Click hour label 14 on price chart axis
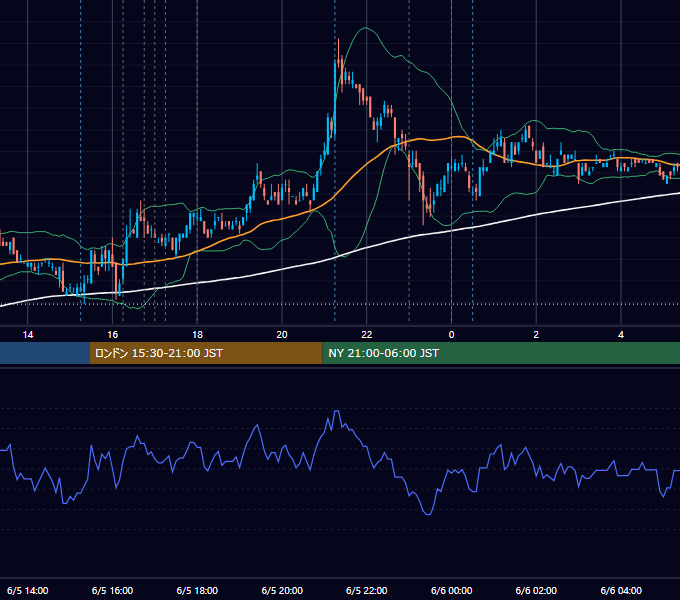 click(28, 335)
